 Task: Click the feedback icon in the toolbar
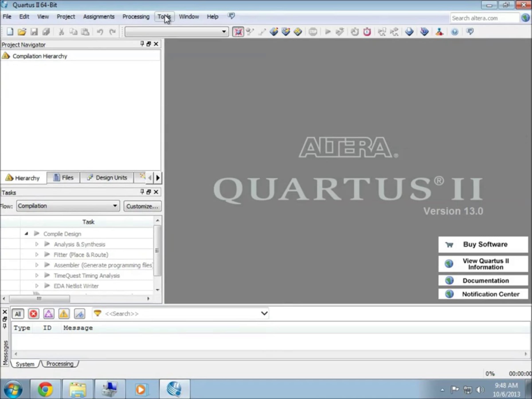pyautogui.click(x=470, y=31)
